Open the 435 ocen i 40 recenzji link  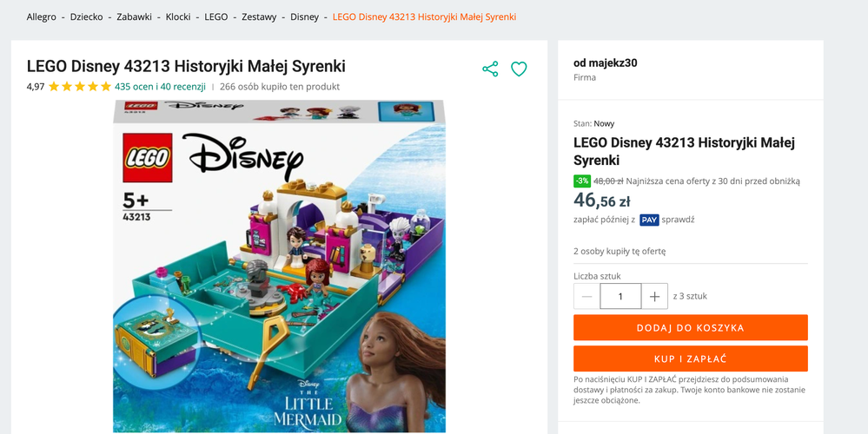(160, 87)
